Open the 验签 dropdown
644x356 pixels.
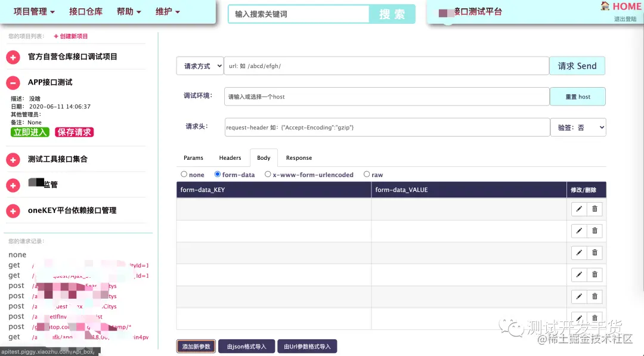(578, 128)
